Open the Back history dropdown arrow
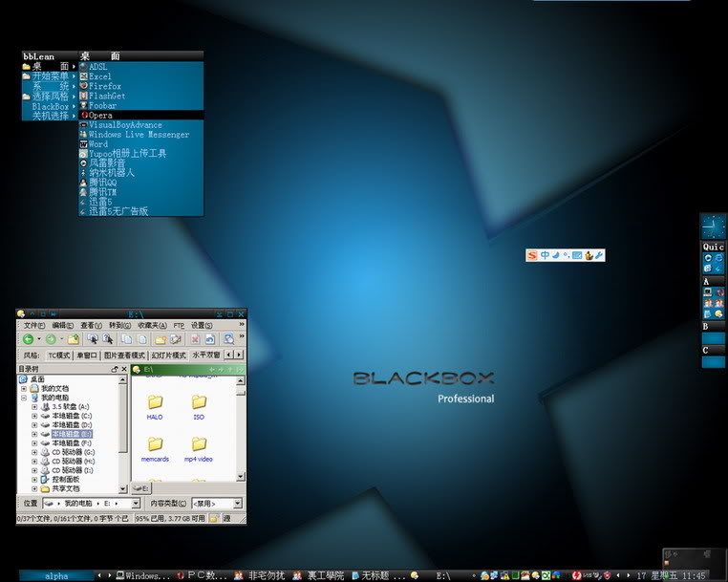The image size is (728, 582). click(38, 339)
